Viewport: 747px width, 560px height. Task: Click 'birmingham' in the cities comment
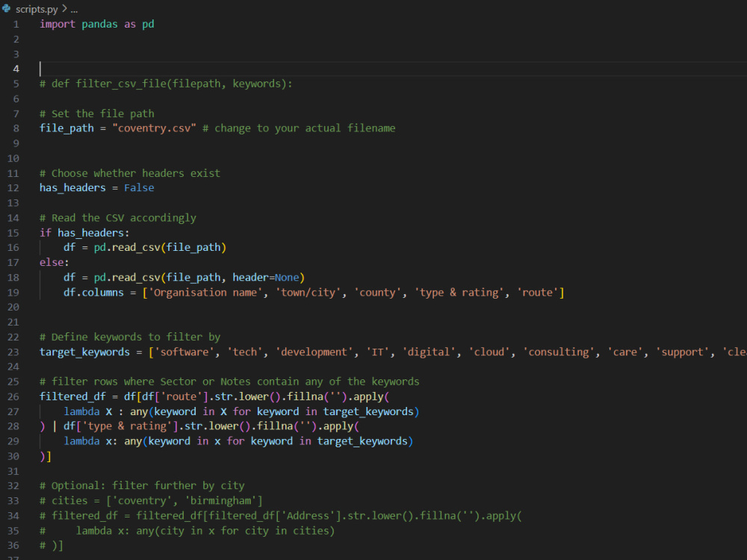point(220,501)
